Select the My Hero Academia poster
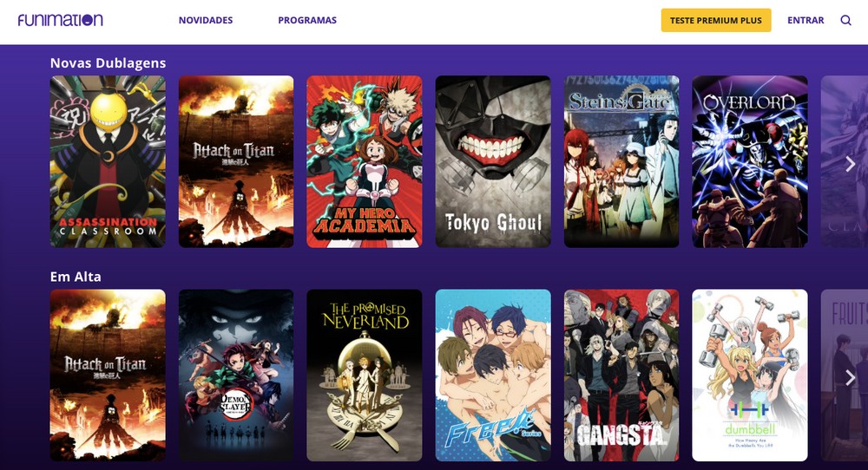This screenshot has height=470, width=868. tap(365, 161)
